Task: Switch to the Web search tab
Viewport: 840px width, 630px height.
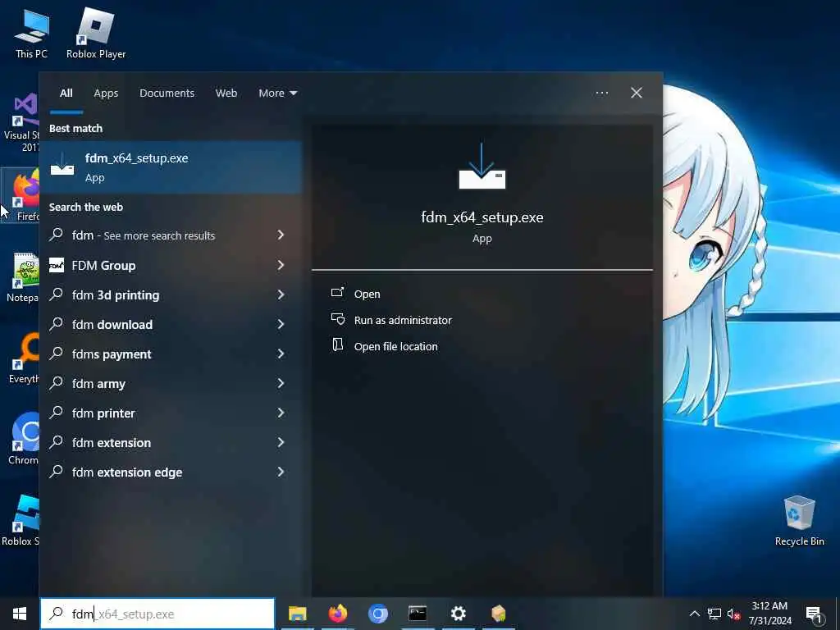Action: [x=226, y=94]
